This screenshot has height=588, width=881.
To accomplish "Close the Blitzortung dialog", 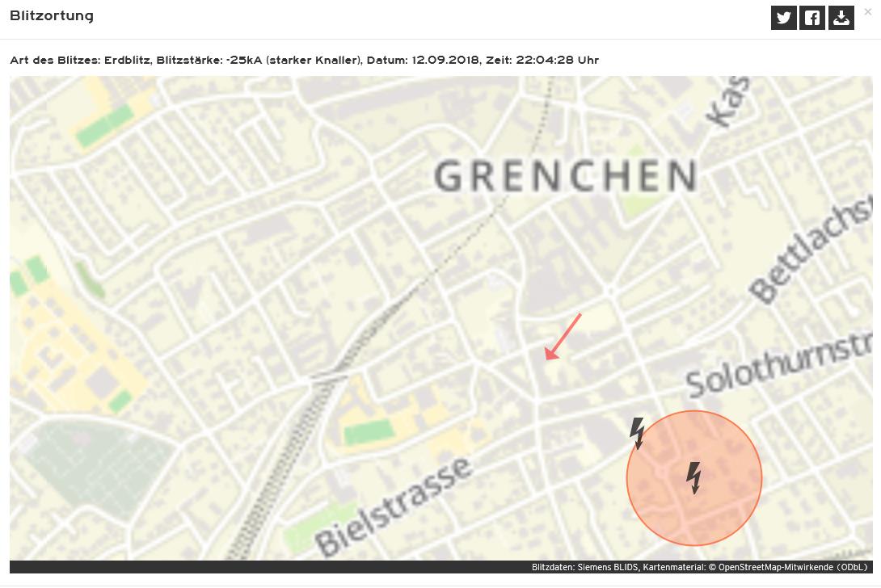I will [x=868, y=12].
